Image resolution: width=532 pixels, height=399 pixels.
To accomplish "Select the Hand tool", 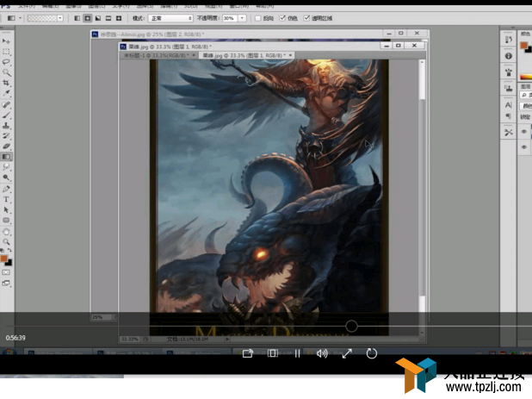I will [6, 232].
